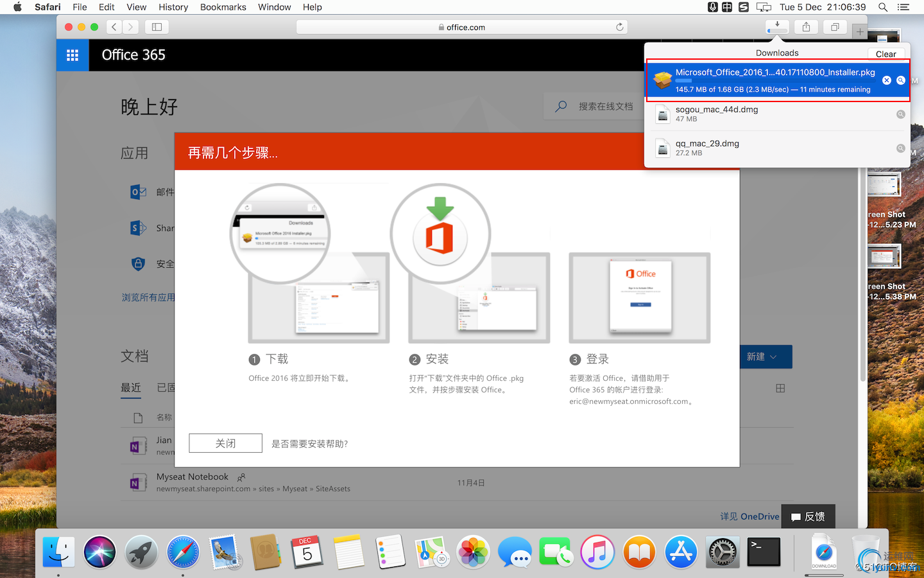924x578 pixels.
Task: Close the dialog with 关闭 button
Action: tap(226, 443)
